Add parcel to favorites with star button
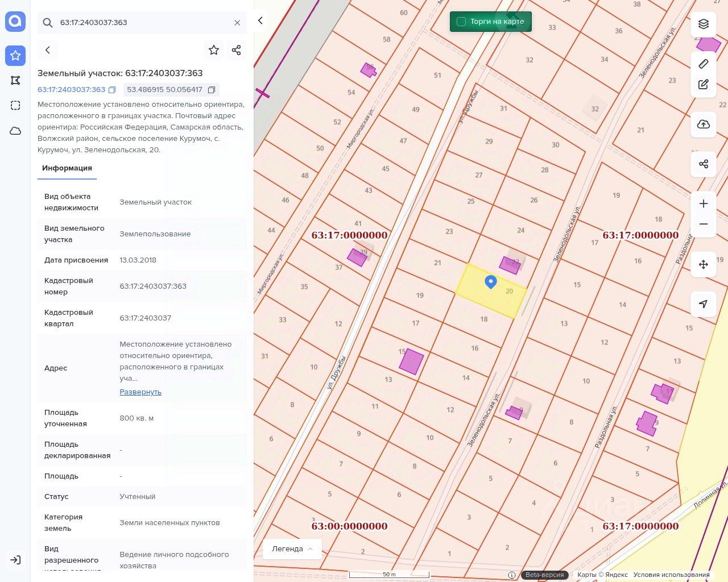The width and height of the screenshot is (728, 582). click(x=214, y=50)
